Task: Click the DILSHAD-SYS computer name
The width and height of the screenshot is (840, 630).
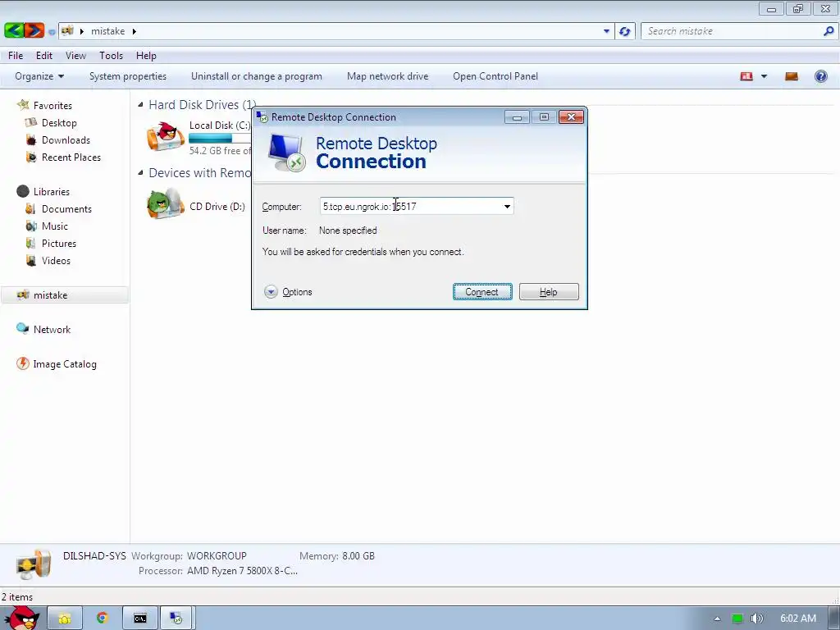Action: tap(94, 555)
